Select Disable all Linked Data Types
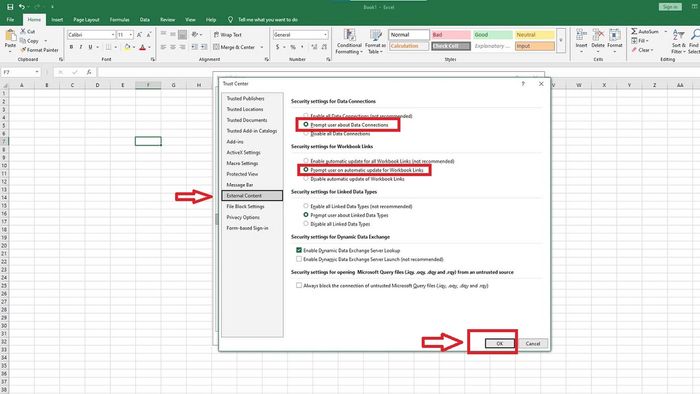The image size is (700, 394). (306, 224)
